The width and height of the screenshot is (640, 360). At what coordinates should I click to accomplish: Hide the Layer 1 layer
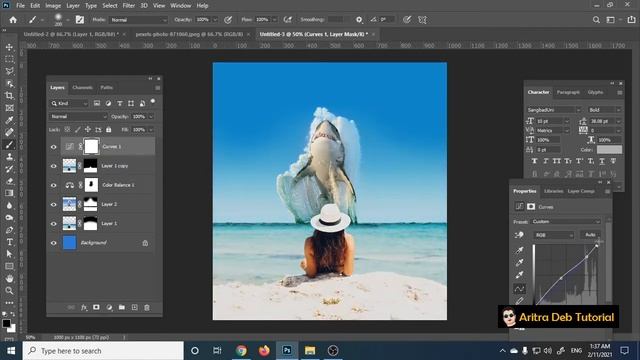[53, 224]
